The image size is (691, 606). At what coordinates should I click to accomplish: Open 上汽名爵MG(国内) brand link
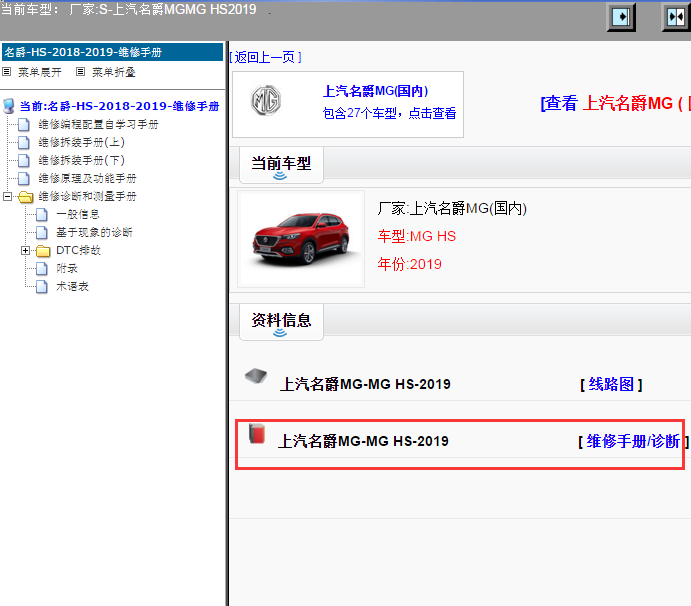[375, 91]
